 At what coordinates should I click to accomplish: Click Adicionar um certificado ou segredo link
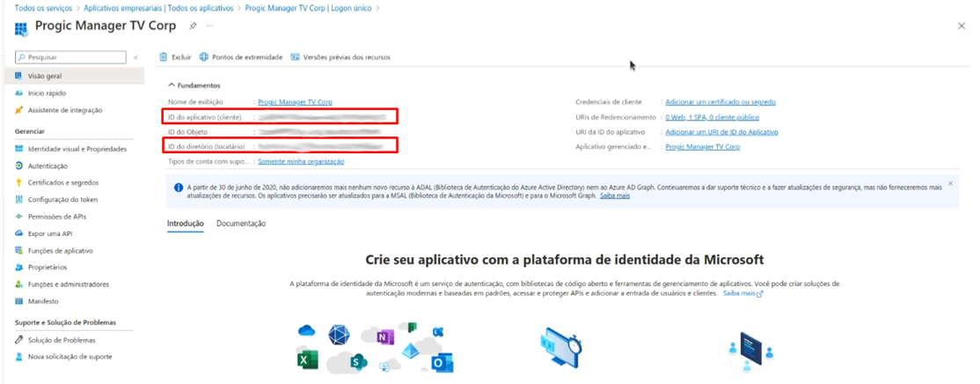tap(720, 102)
